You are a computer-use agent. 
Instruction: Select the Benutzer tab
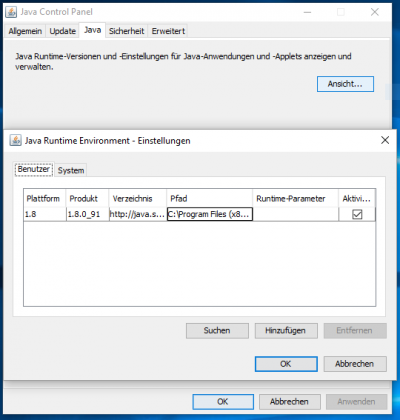click(x=34, y=169)
